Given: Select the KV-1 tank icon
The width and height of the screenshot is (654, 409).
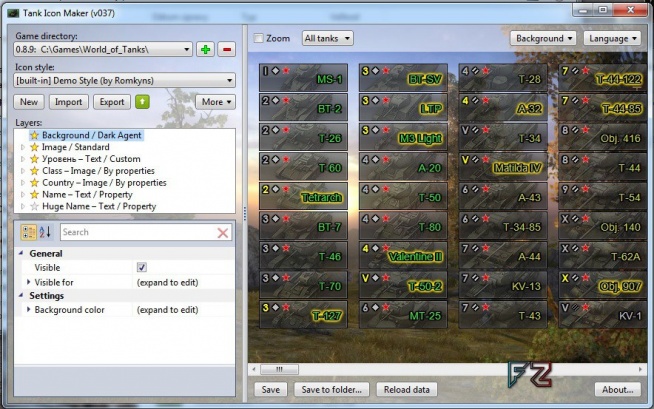Looking at the screenshot, I should tap(603, 314).
